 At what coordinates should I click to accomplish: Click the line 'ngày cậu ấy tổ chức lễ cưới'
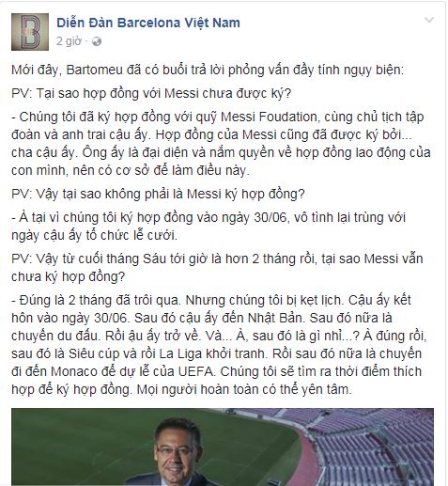point(94,235)
